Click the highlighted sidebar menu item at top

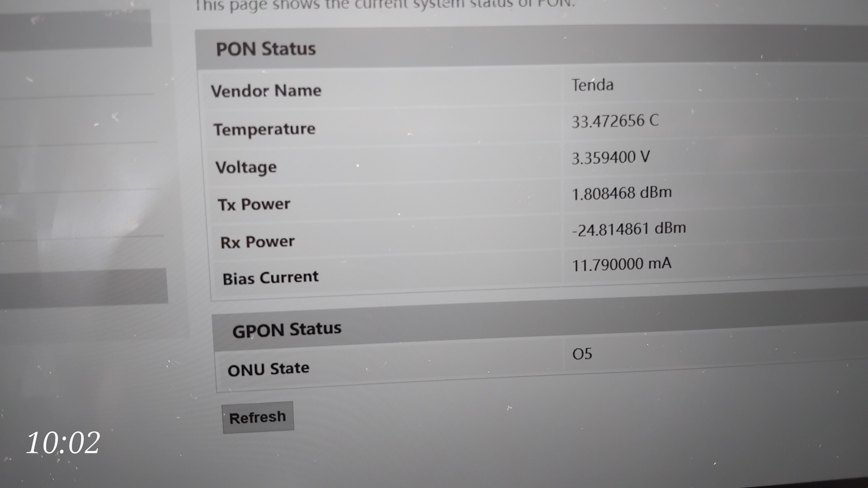click(x=76, y=29)
